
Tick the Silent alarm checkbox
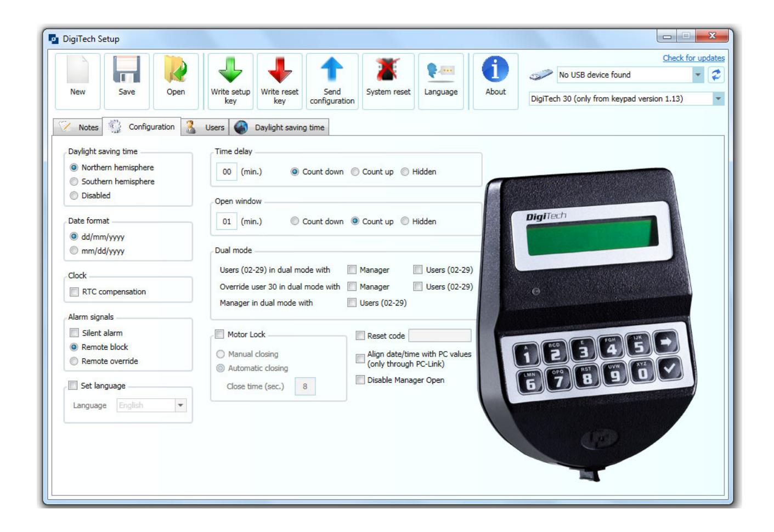click(x=74, y=333)
